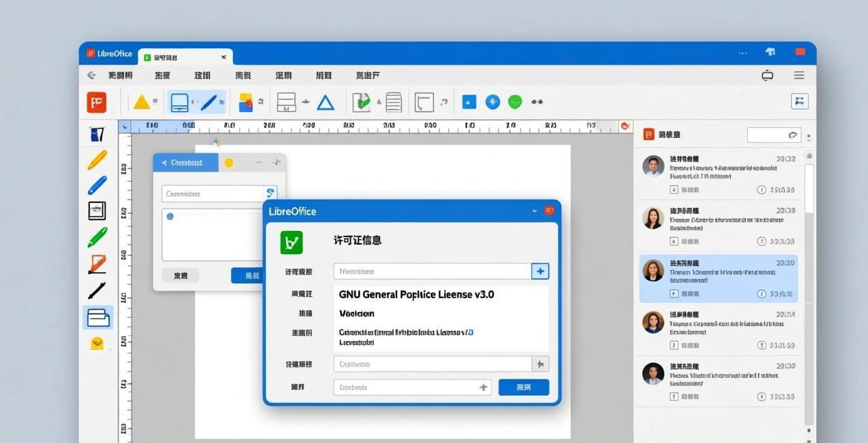The width and height of the screenshot is (868, 443).
Task: Open the dropdown mark beside the colored shapes icon
Action: [260, 102]
